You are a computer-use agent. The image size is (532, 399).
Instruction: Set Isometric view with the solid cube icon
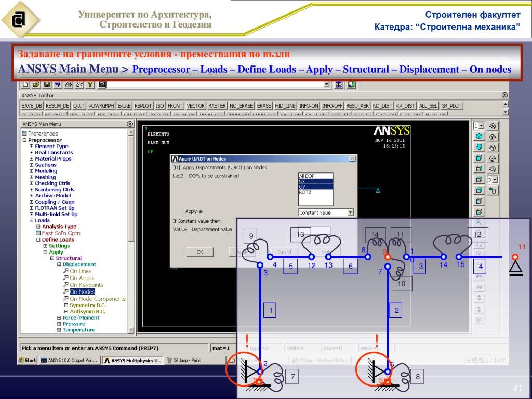click(479, 137)
